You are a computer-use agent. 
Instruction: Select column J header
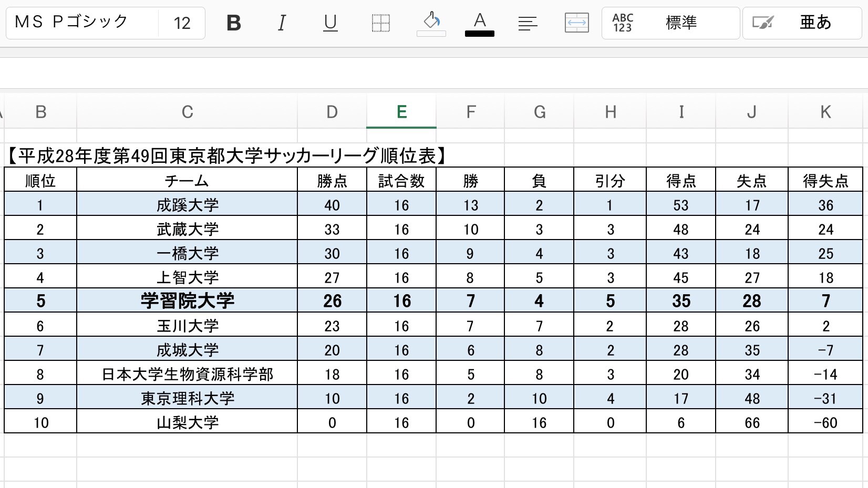(752, 112)
